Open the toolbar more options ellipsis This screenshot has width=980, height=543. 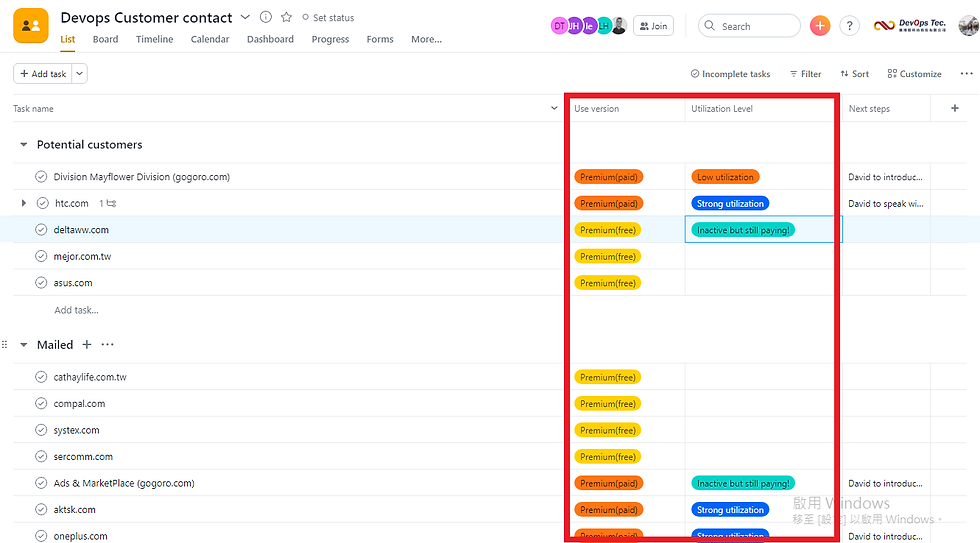coord(966,74)
